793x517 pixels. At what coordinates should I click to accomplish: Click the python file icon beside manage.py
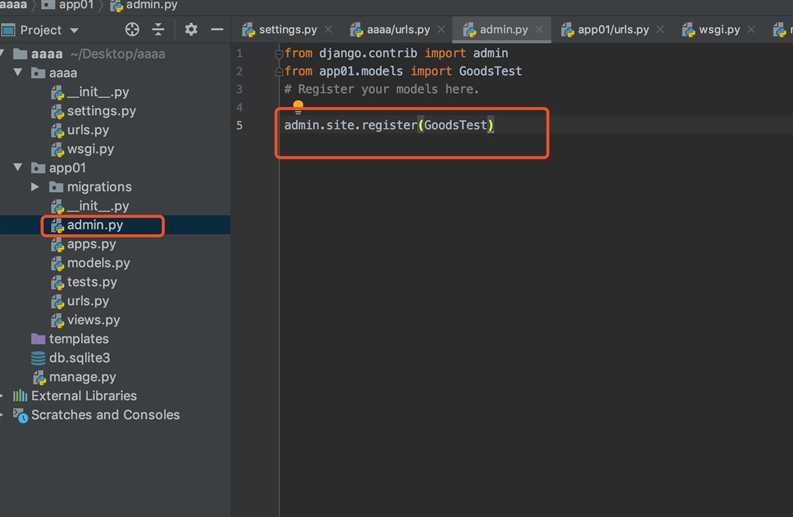pos(39,377)
